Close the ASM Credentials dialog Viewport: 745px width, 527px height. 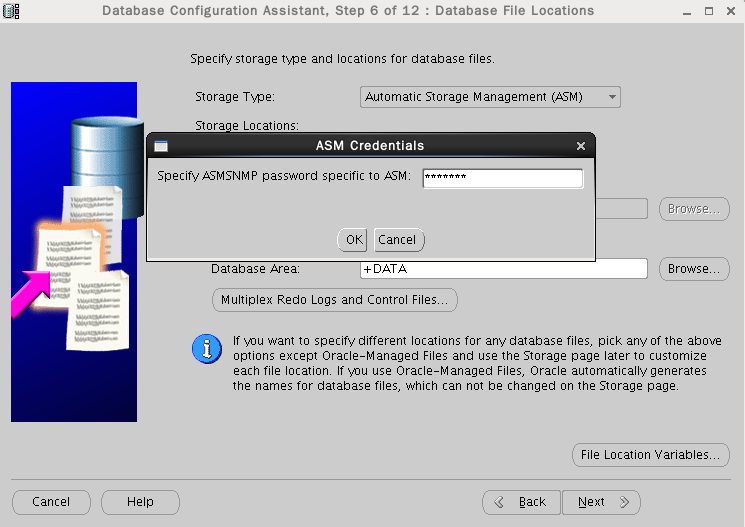[581, 146]
